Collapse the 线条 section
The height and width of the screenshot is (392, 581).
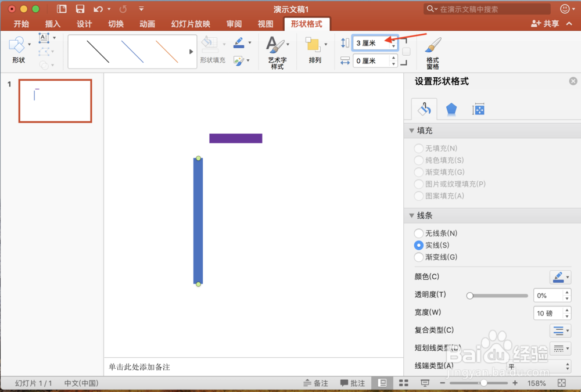pyautogui.click(x=412, y=215)
